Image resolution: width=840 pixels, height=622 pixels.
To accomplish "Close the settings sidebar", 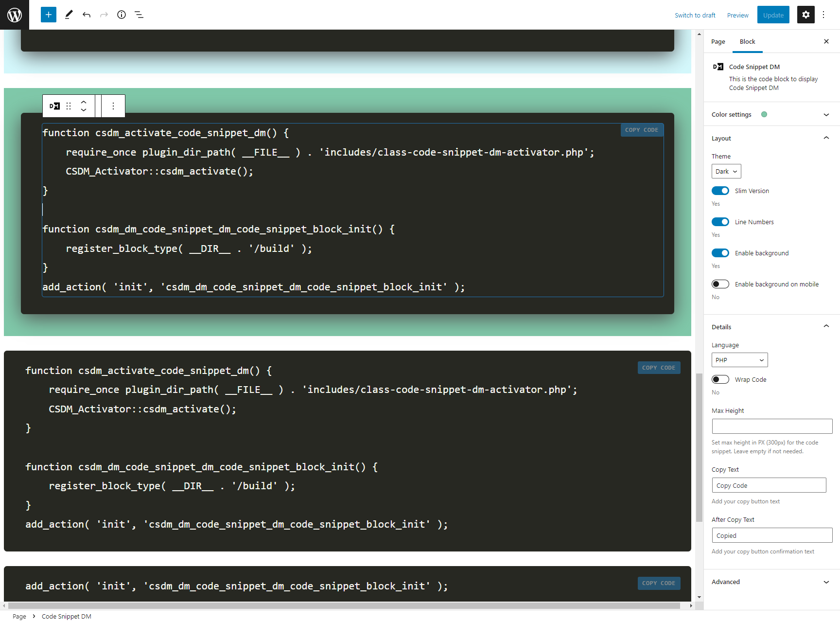I will [x=826, y=41].
